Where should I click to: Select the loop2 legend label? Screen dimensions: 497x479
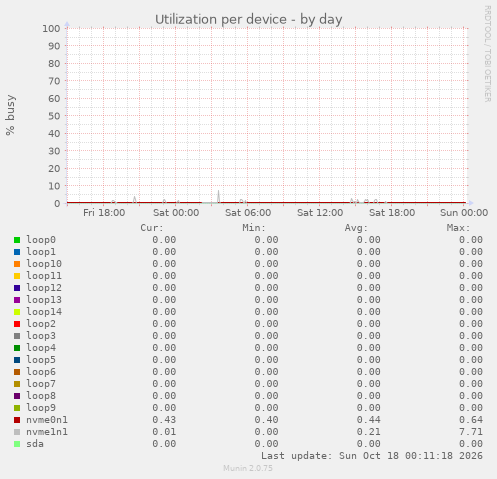[41, 324]
